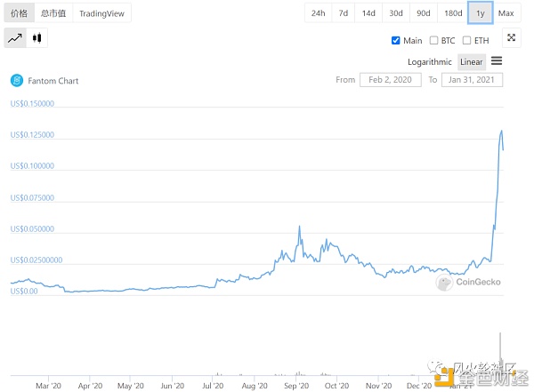Click the January 2021 price peak
This screenshot has height=392, width=534.
(501, 131)
